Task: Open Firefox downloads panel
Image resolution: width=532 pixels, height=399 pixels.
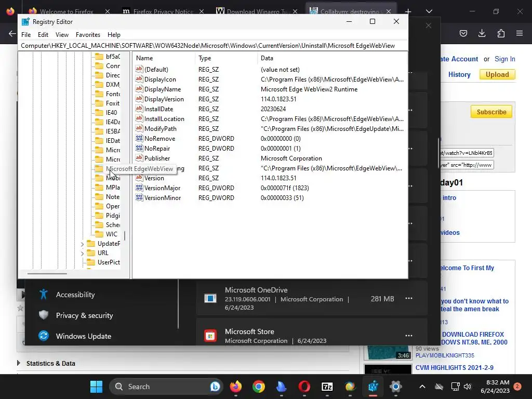Action: click(482, 33)
